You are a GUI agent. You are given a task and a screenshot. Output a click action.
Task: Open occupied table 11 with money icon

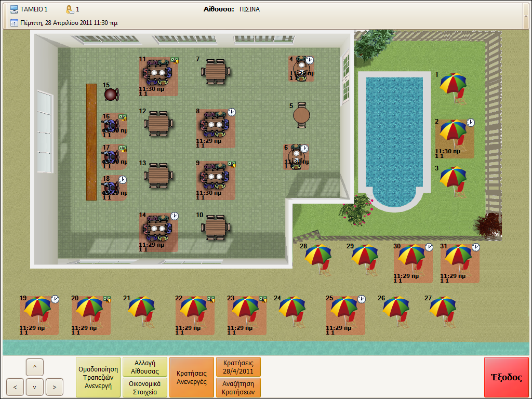158,76
